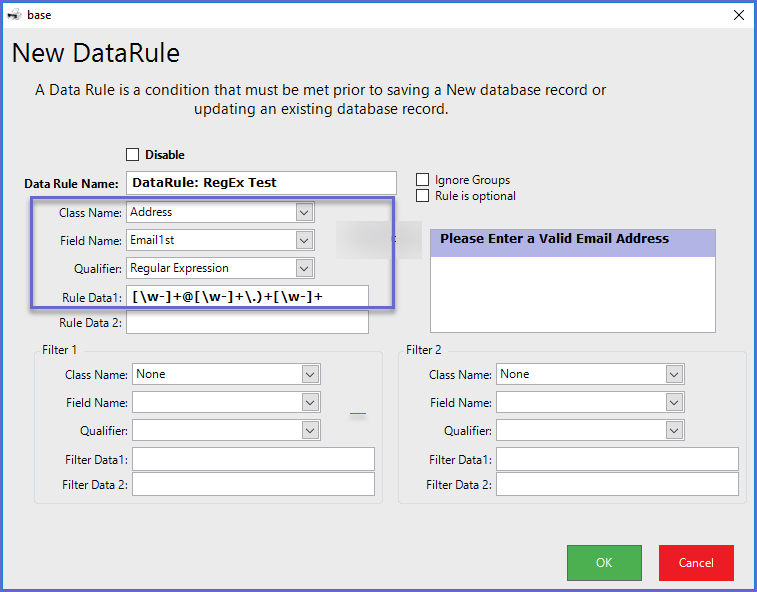Focus the Rule Data1 regex input field
Image resolution: width=757 pixels, height=592 pixels.
(247, 296)
